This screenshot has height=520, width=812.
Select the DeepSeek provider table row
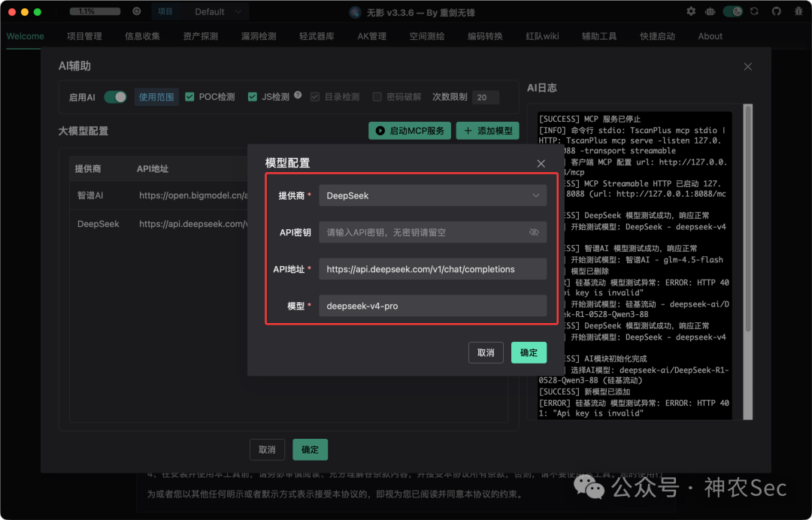click(x=159, y=223)
